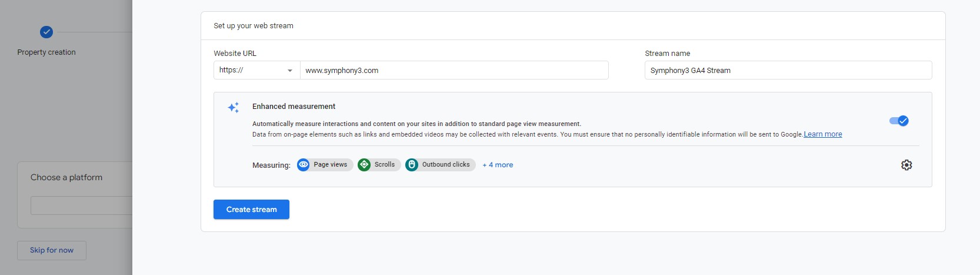Click the Outbound clicks mouse icon
This screenshot has width=980, height=275.
pyautogui.click(x=412, y=165)
